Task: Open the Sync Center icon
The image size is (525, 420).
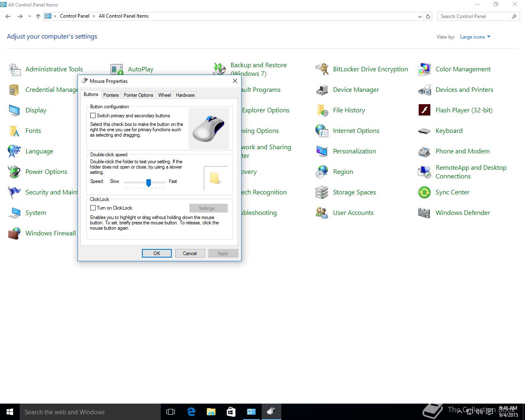Action: [425, 192]
